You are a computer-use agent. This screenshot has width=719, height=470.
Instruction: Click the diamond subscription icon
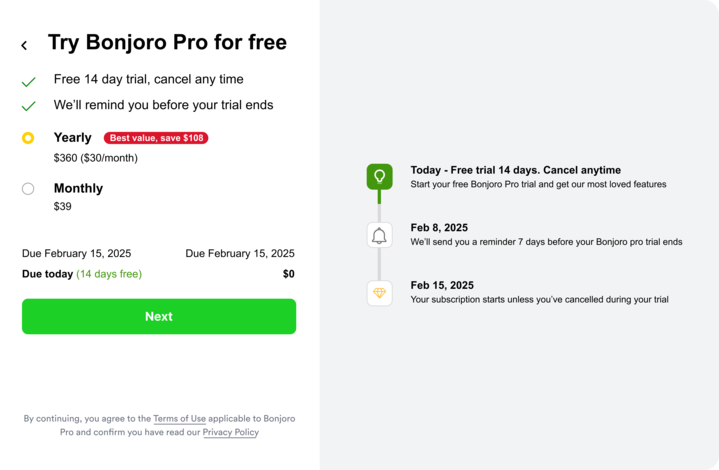point(379,293)
